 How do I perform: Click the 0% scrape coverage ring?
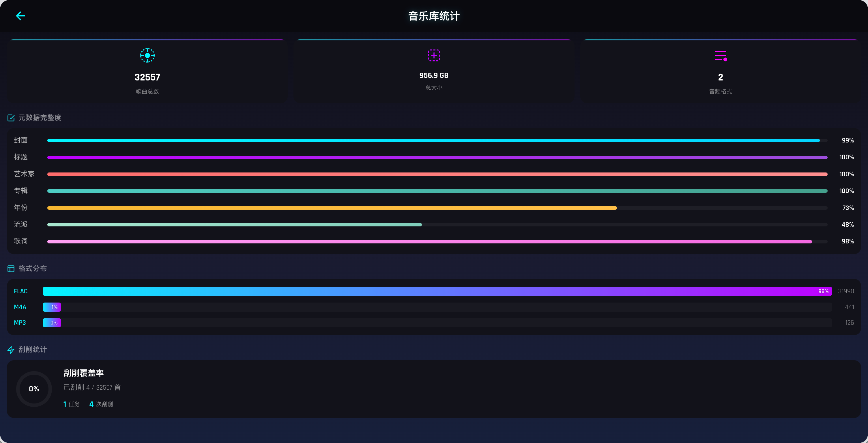34,389
